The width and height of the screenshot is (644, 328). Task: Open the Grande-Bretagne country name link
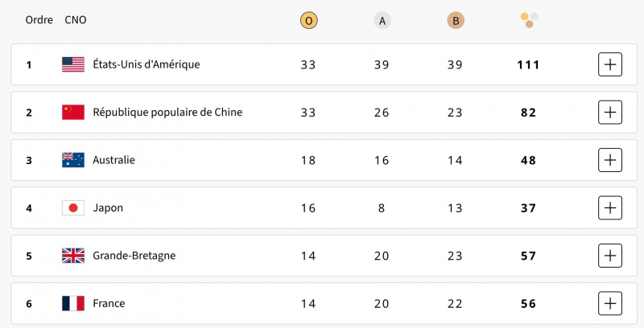point(134,256)
